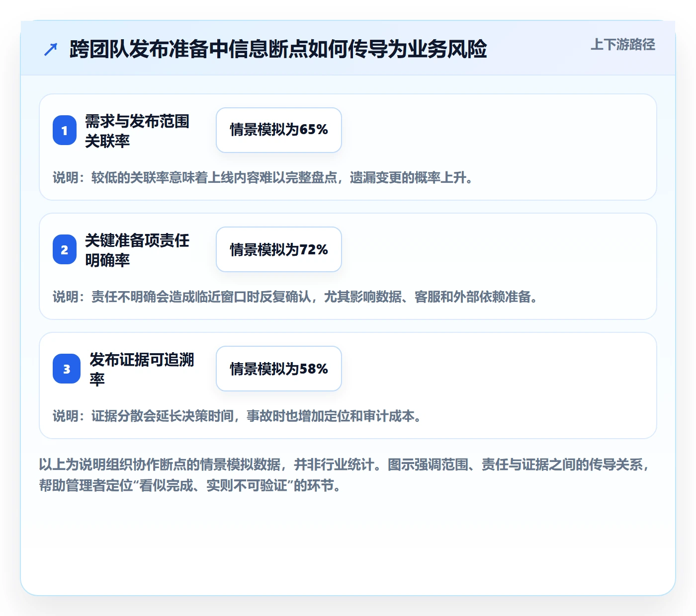The width and height of the screenshot is (696, 616).
Task: Click the note starting 说明：证据分散
Action: (x=237, y=416)
